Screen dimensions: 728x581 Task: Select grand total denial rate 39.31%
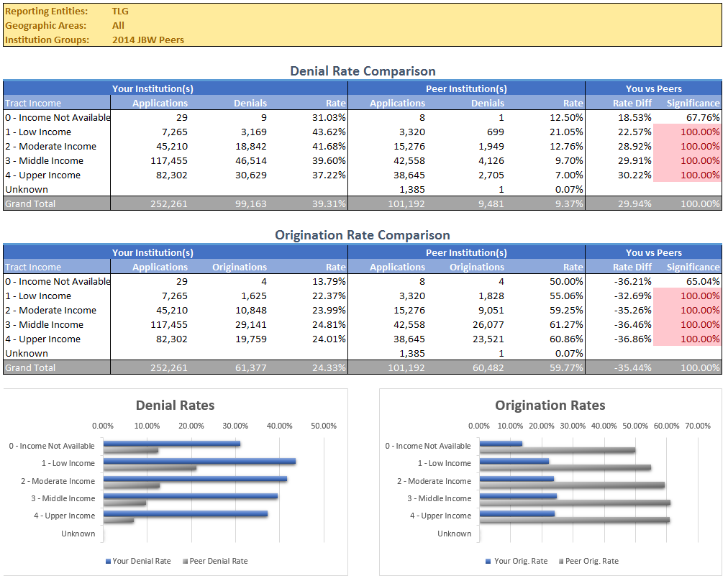329,203
